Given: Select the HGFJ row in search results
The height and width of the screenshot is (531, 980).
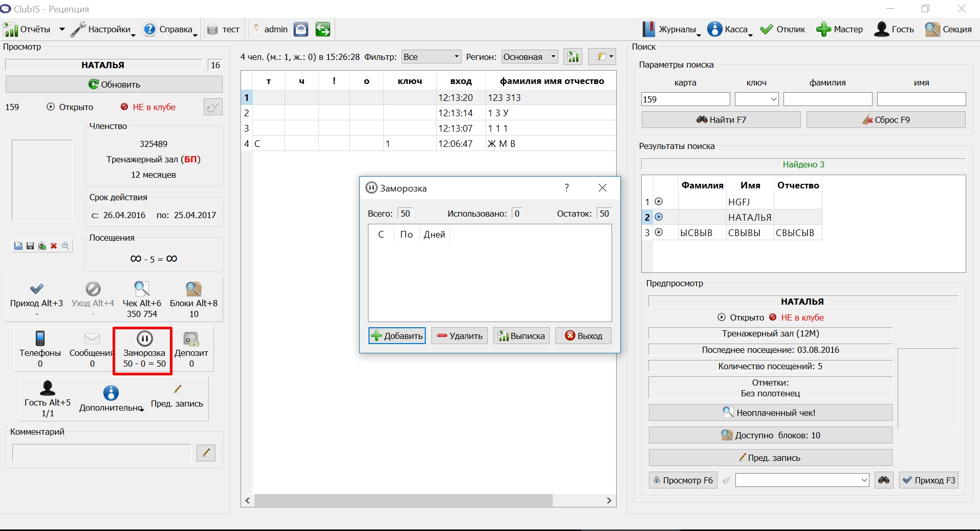Looking at the screenshot, I should [x=732, y=202].
